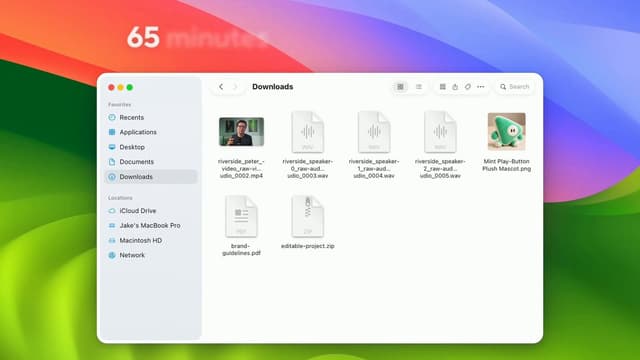Click the tag icon in the toolbar
The width and height of the screenshot is (640, 360).
[468, 87]
